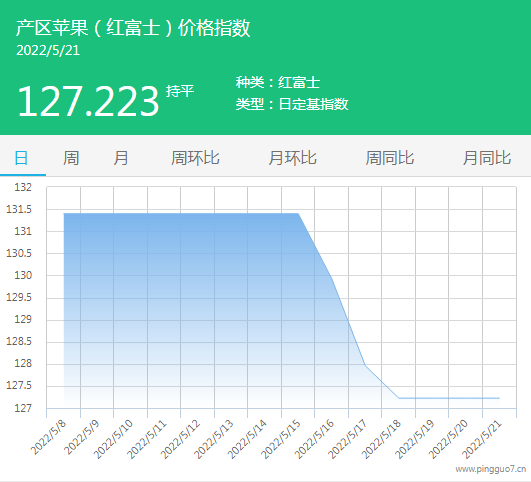
Task: Select the 月同比 tab
Action: click(487, 158)
